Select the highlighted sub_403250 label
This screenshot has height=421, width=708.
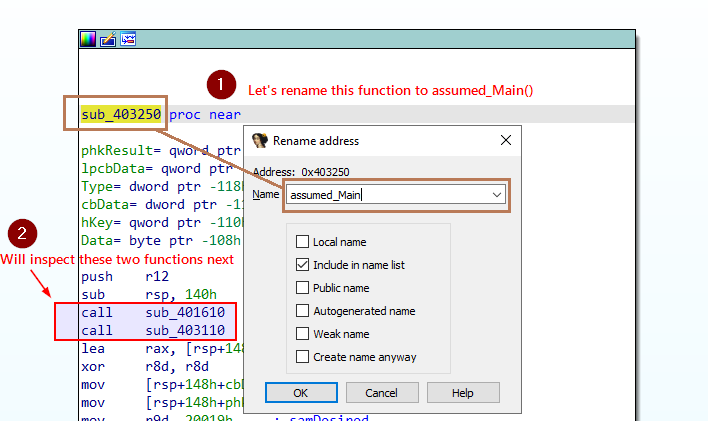(121, 114)
